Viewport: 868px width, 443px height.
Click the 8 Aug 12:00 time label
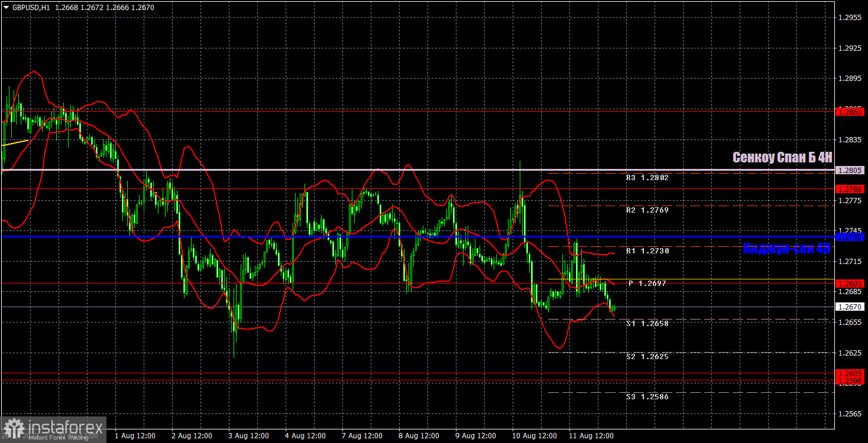419,436
